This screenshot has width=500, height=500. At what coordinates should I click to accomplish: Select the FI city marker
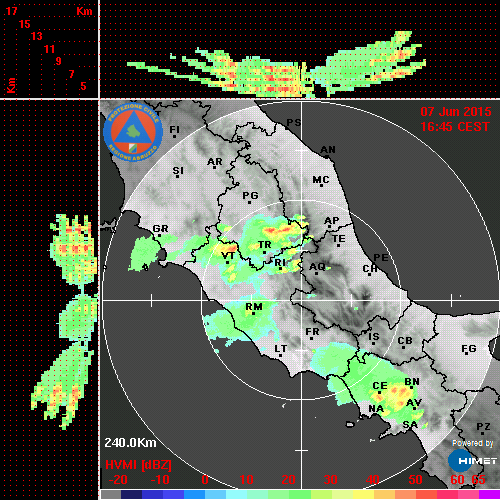pos(174,130)
